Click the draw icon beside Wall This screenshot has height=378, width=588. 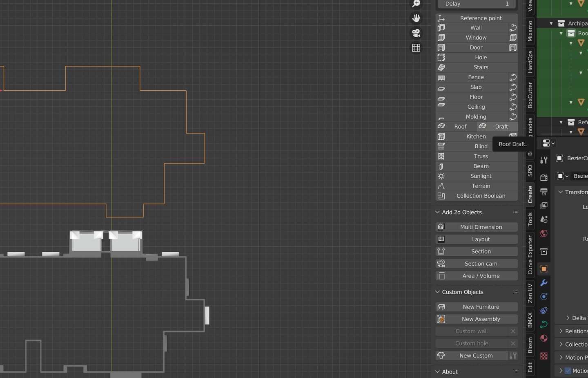tap(513, 28)
